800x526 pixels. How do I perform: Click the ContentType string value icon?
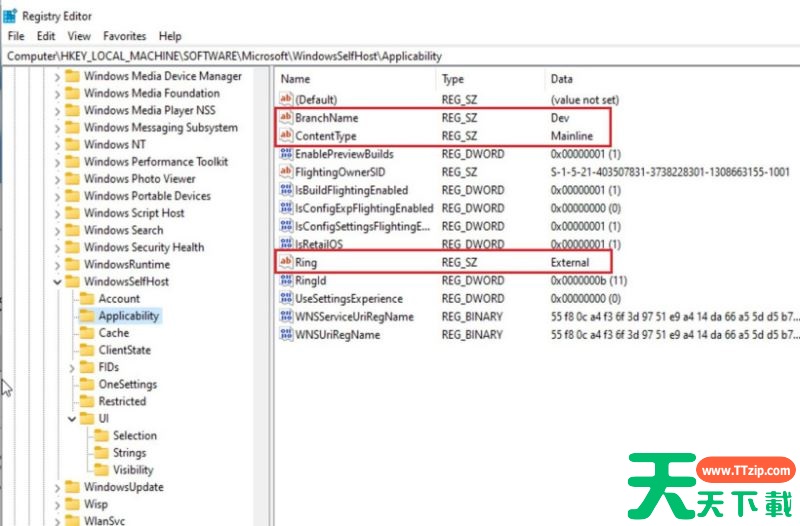click(x=286, y=136)
